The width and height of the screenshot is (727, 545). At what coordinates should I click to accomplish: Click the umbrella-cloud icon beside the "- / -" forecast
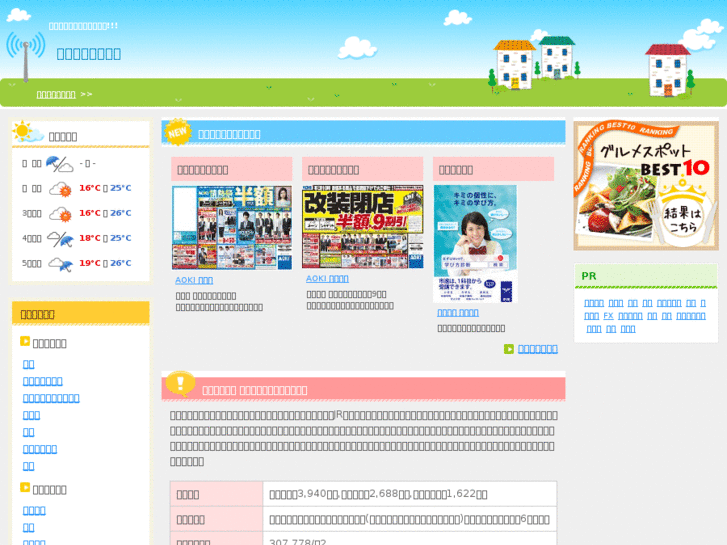click(x=59, y=164)
